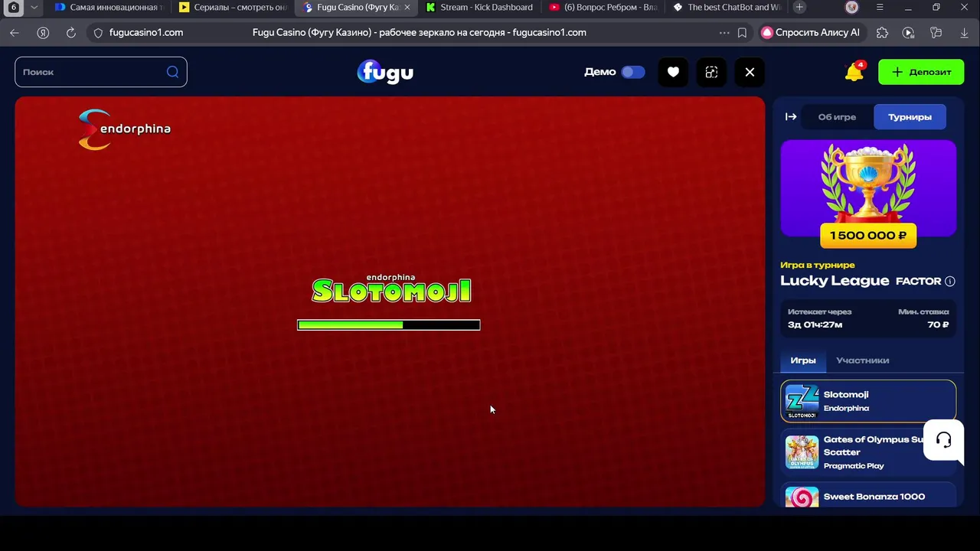Open address bar three-dot menu
The width and height of the screenshot is (980, 551).
click(x=724, y=33)
